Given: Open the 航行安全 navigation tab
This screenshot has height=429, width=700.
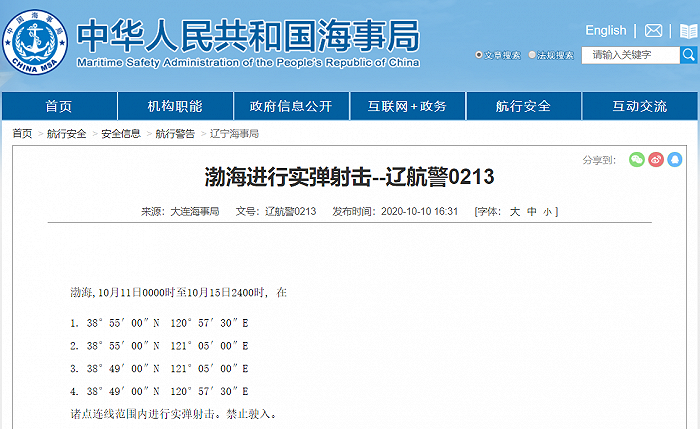Looking at the screenshot, I should click(x=523, y=106).
